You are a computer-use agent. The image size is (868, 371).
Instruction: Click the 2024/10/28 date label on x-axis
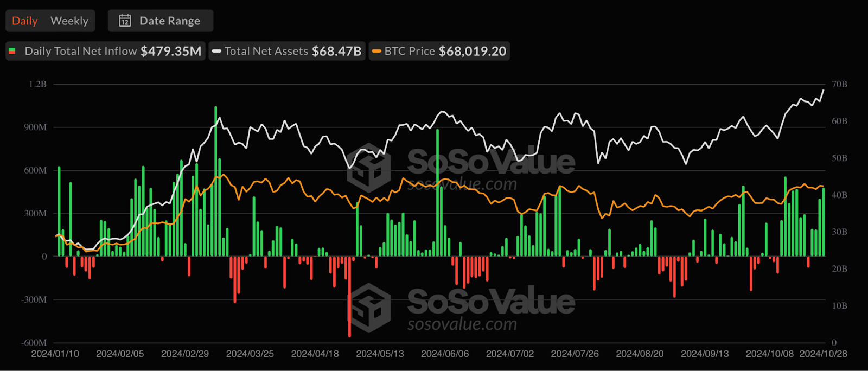point(823,354)
